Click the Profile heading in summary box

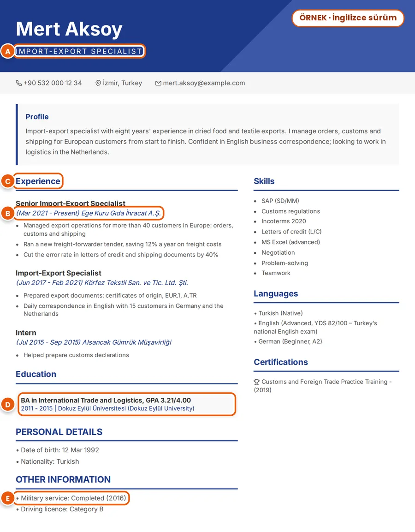(x=37, y=117)
